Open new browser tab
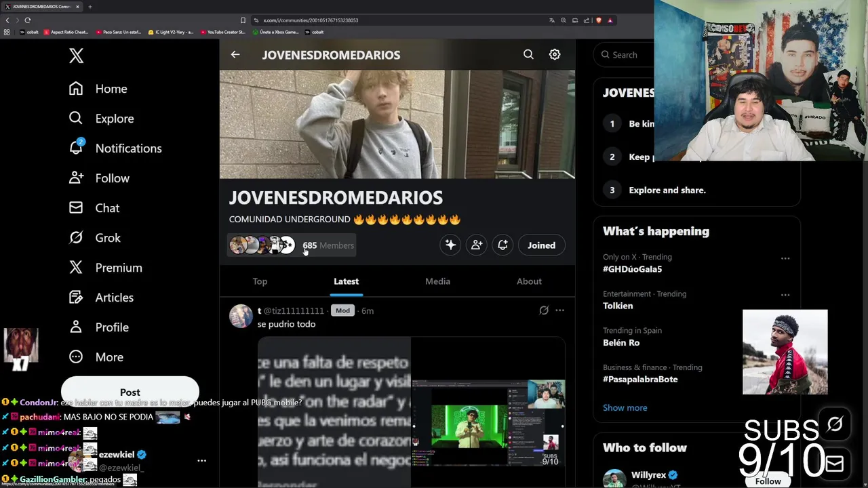The height and width of the screenshot is (488, 868). 90,7
